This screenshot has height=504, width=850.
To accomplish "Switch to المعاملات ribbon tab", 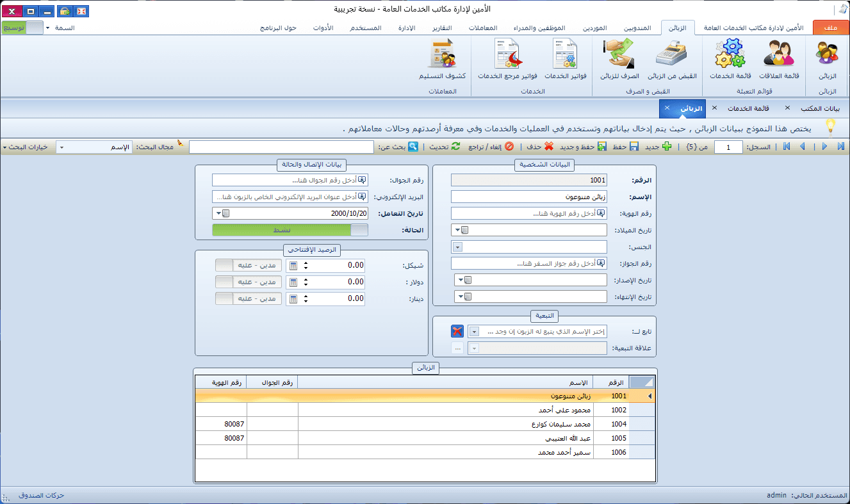I will (483, 28).
